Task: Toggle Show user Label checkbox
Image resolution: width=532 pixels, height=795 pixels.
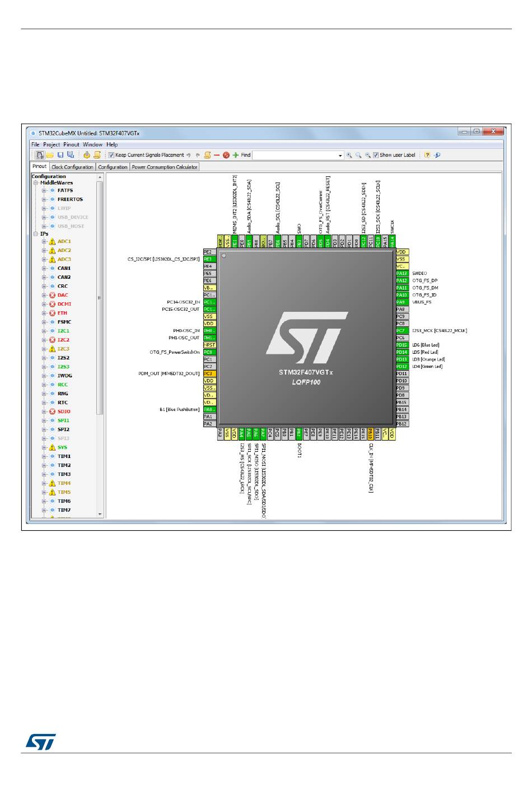Action: tap(376, 155)
